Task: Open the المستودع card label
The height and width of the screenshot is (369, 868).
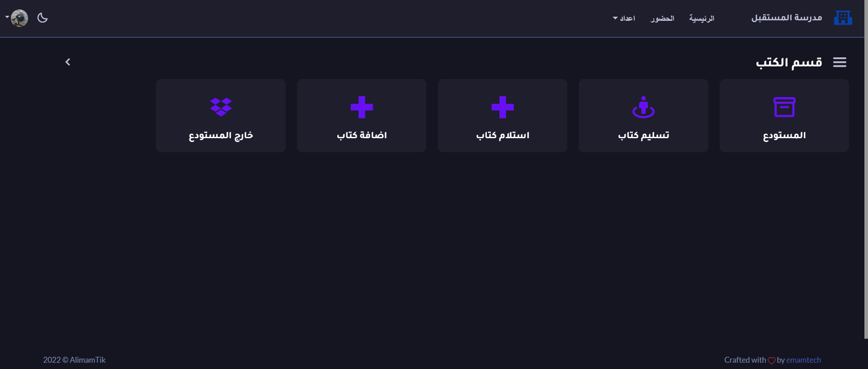Action: 784,135
